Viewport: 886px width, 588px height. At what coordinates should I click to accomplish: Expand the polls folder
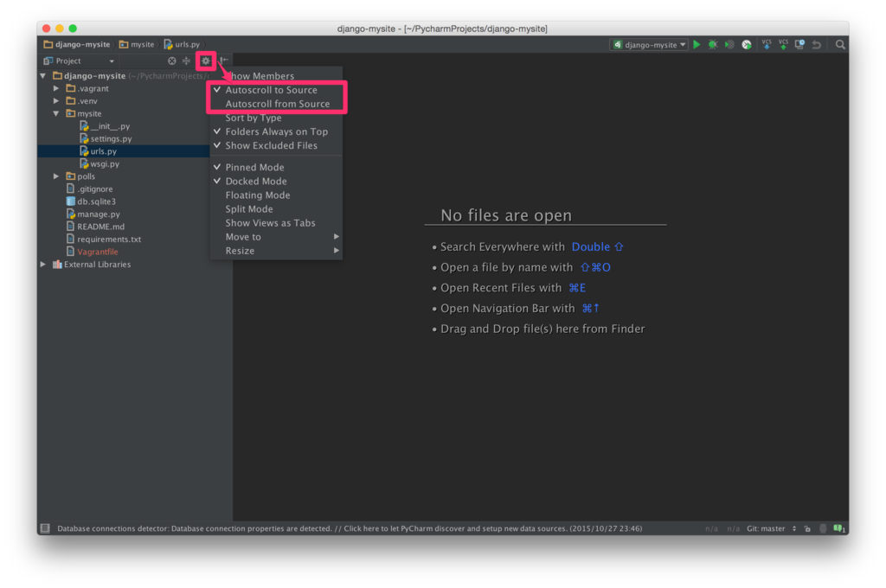(x=56, y=176)
